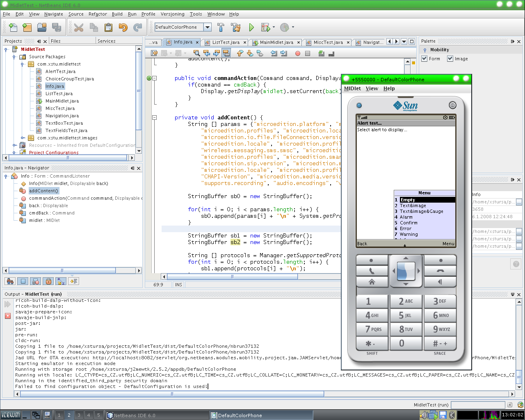
Task: Open the Profile icon dropdown arrow
Action: click(x=293, y=27)
